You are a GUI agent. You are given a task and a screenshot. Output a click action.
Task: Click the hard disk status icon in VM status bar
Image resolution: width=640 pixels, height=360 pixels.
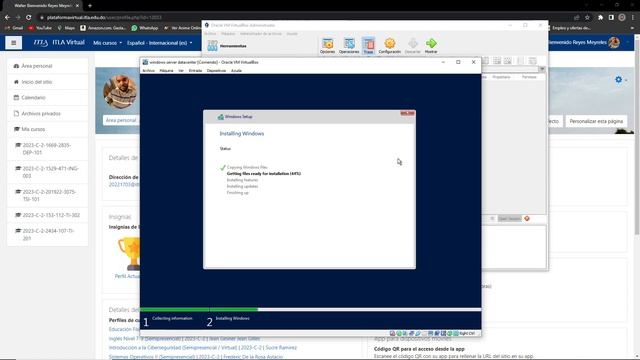tap(393, 333)
